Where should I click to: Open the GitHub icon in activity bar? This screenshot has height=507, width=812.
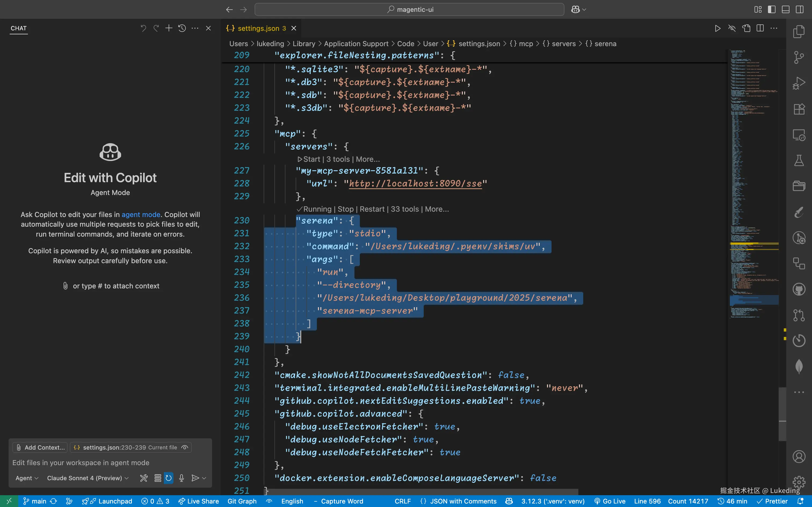799,289
